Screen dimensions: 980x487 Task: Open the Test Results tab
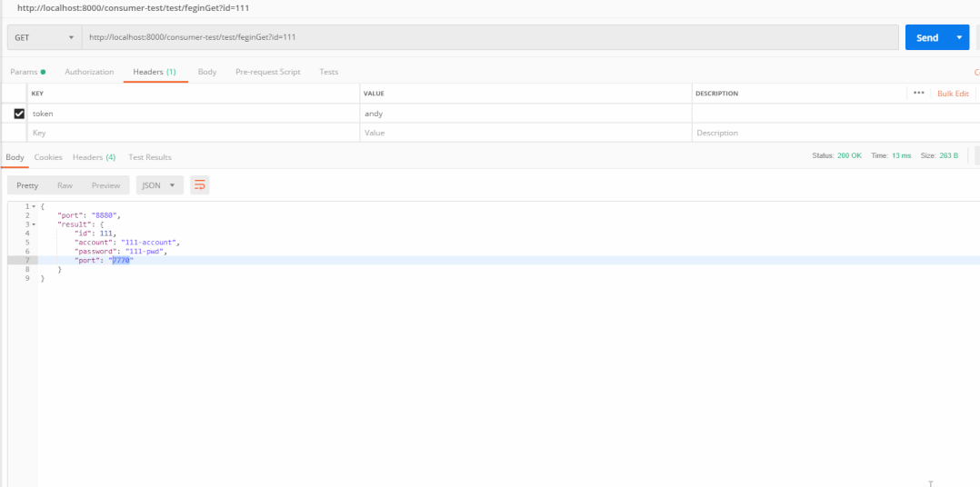pos(150,157)
